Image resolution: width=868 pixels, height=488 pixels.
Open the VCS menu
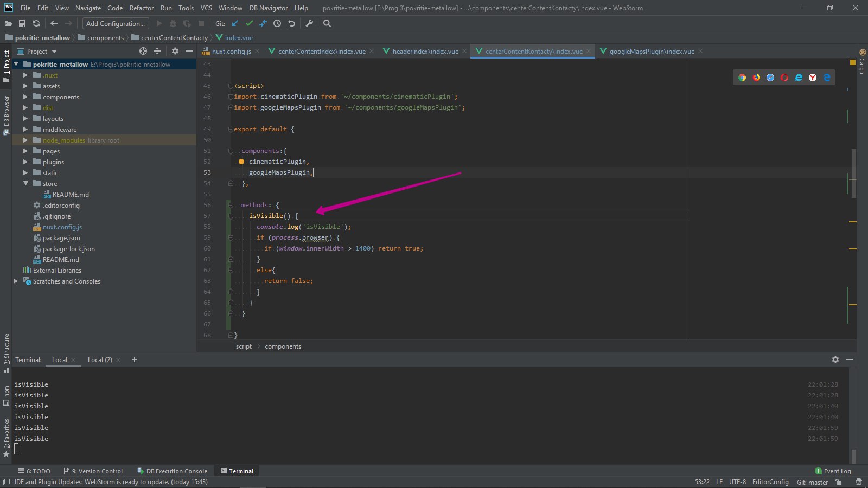[x=206, y=8]
